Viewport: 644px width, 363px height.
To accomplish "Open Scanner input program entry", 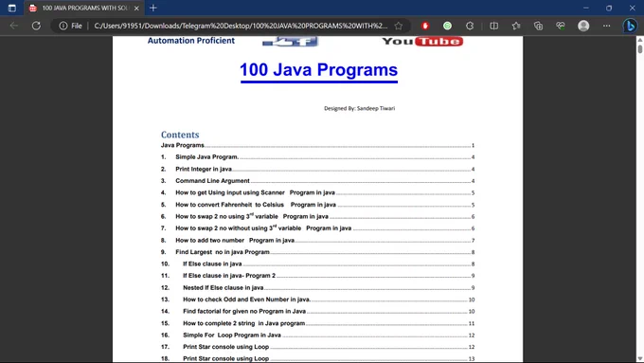I will [x=317, y=192].
